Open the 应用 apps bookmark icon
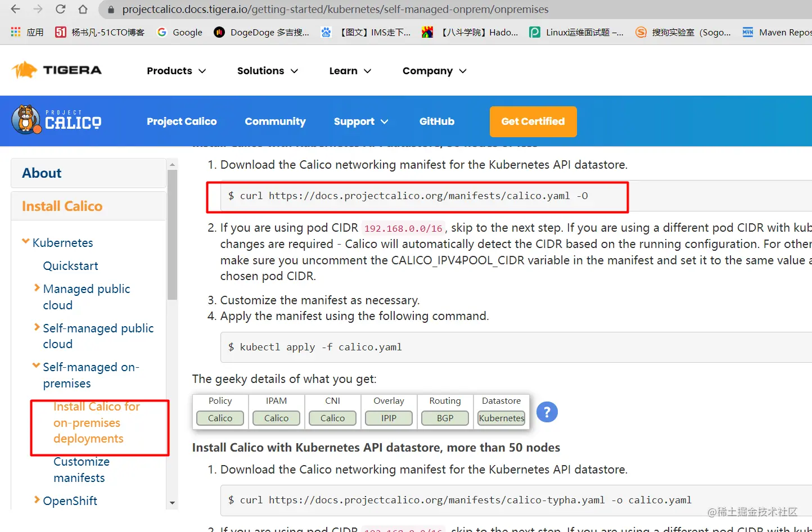The height and width of the screenshot is (532, 812). tap(27, 32)
